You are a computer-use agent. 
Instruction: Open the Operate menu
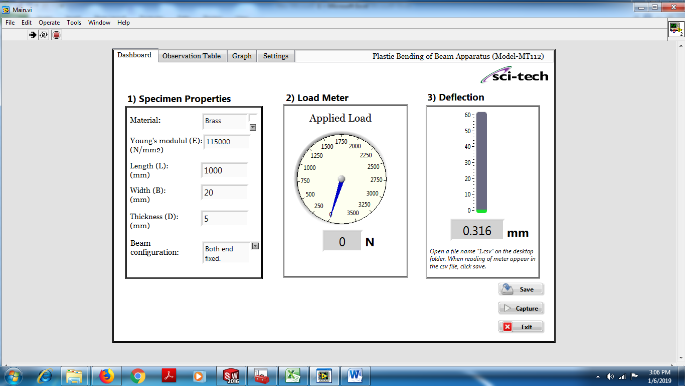[x=49, y=23]
